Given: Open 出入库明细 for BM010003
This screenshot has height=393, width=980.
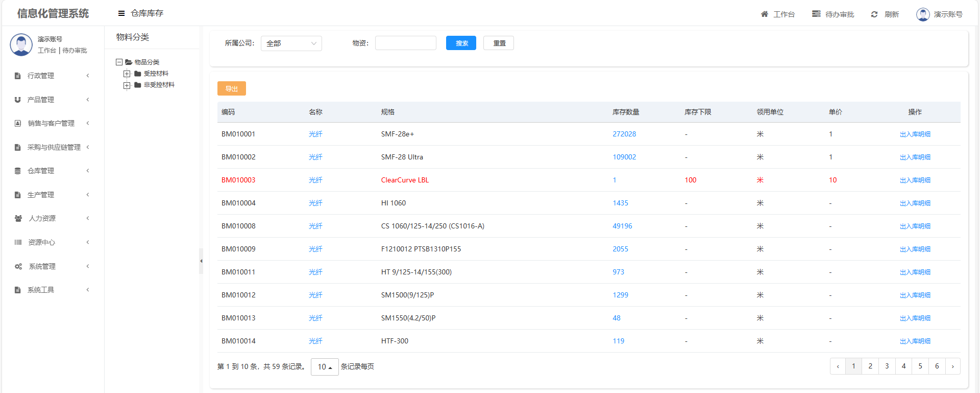Looking at the screenshot, I should [915, 180].
